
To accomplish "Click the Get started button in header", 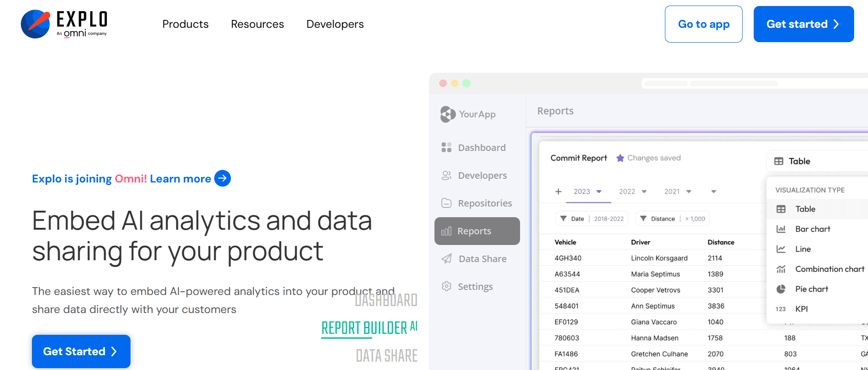I will (x=804, y=24).
